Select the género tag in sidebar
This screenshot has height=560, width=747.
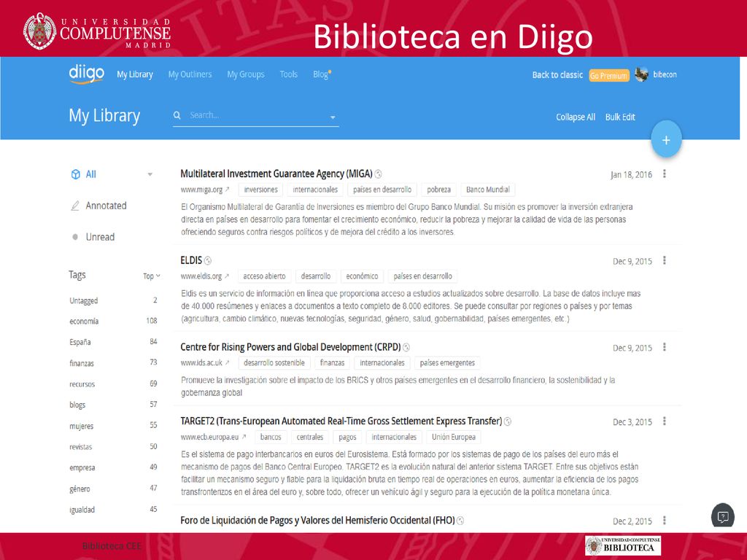coord(80,489)
